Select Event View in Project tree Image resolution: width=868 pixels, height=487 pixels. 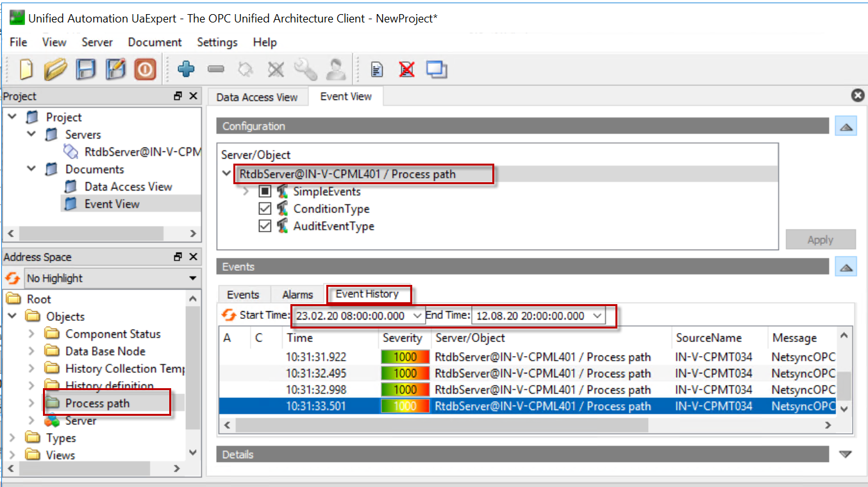point(112,204)
